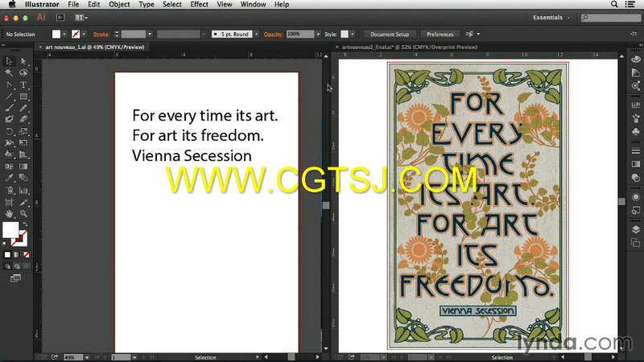Open the Stroke panel lines icon

pyautogui.click(x=636, y=151)
